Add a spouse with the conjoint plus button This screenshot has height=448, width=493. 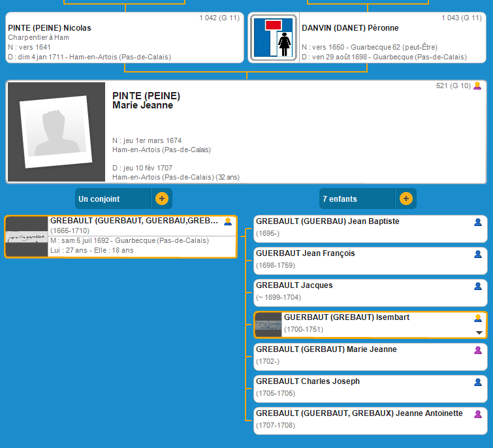[162, 199]
